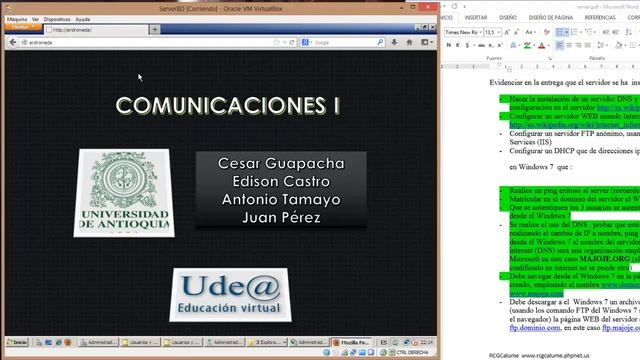Open www.majoje.com link in document
Image resolution: width=640 pixels, height=360 pixels.
[x=536, y=293]
